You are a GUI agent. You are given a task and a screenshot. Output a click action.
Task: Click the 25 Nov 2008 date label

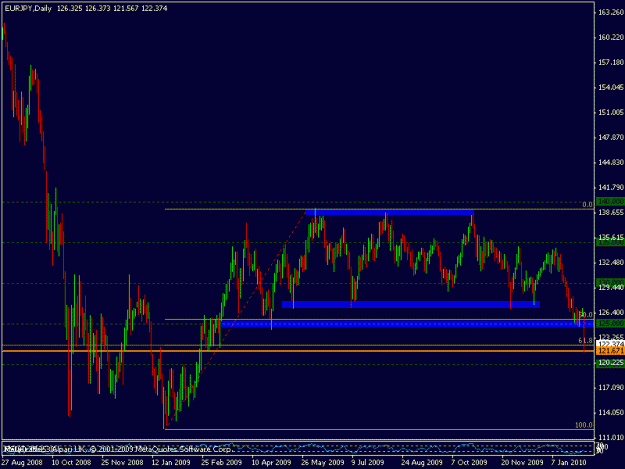(122, 463)
